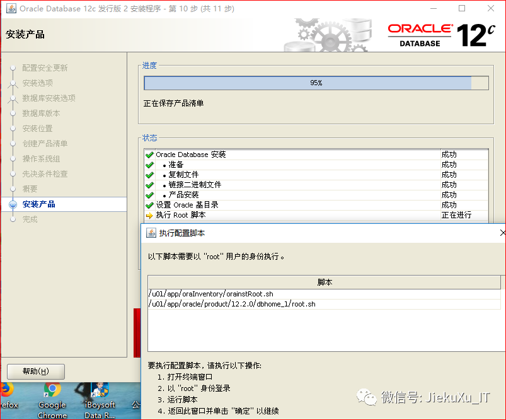This screenshot has width=506, height=420.
Task: Click 成功 status of 设置 Oracle 基目录
Action: (x=449, y=205)
